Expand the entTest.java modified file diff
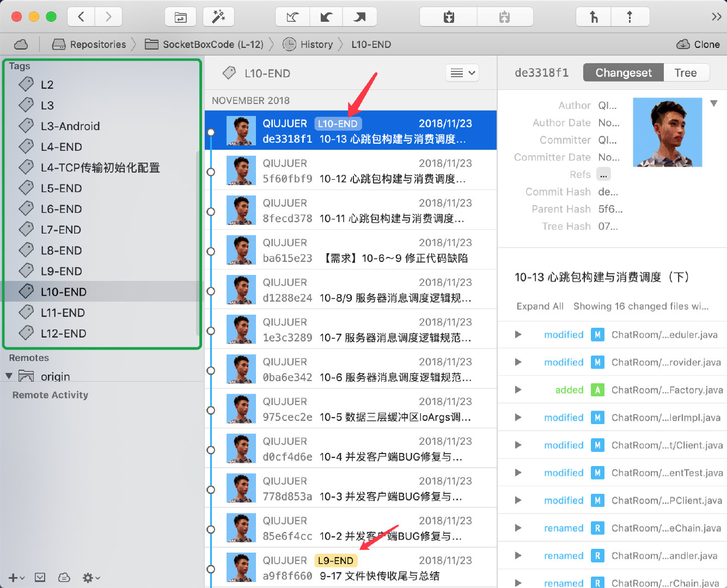Image resolution: width=727 pixels, height=588 pixels. point(518,473)
